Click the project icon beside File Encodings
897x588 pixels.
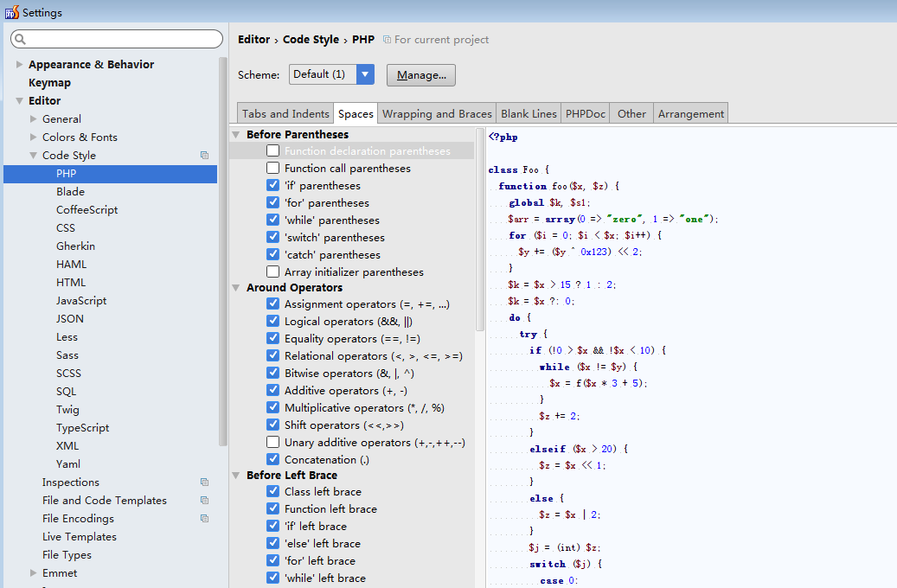click(205, 519)
